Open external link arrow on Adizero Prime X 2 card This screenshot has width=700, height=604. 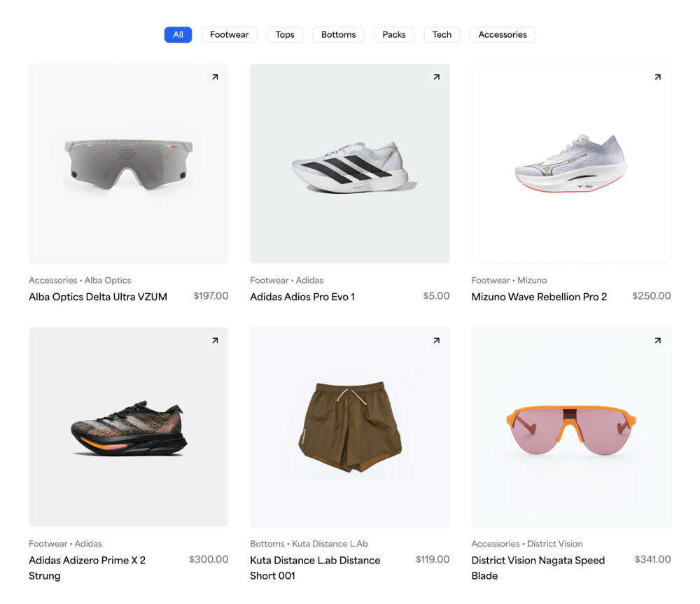[x=215, y=341]
